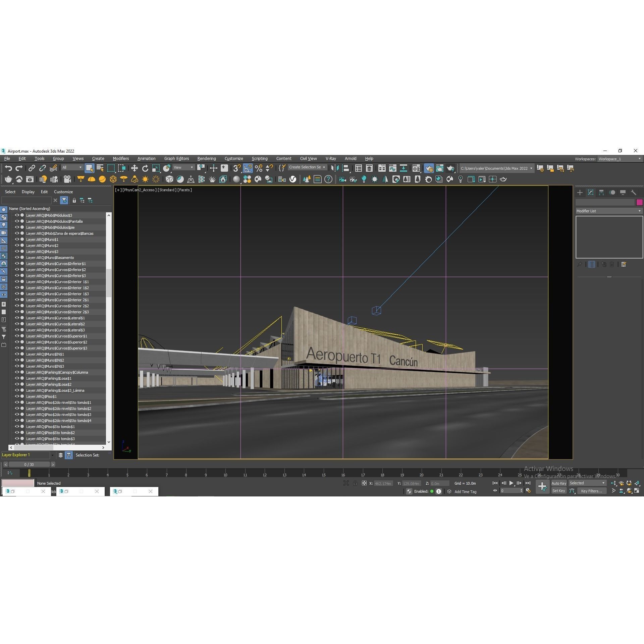Click the physical camera icon

(x=67, y=179)
